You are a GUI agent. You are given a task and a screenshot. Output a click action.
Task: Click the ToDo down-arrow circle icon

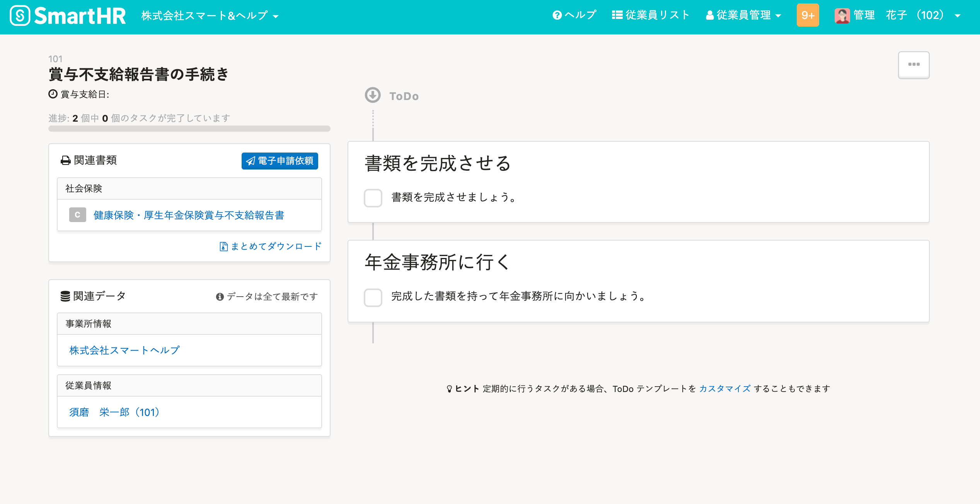373,95
